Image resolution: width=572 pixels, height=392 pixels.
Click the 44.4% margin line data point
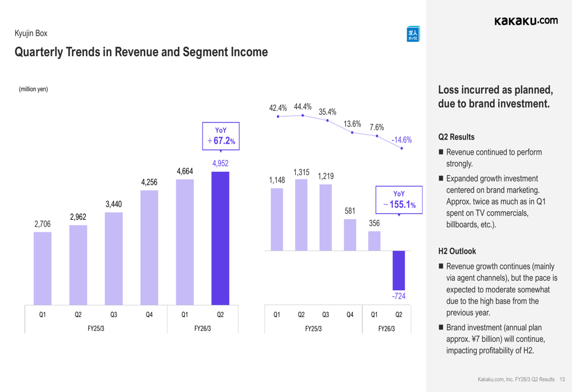coord(303,116)
